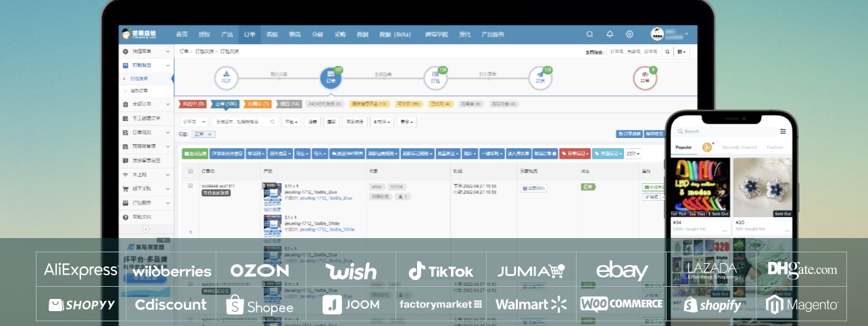Click the 打包发货 sidebar sub-item
This screenshot has width=868, height=326.
tap(139, 78)
